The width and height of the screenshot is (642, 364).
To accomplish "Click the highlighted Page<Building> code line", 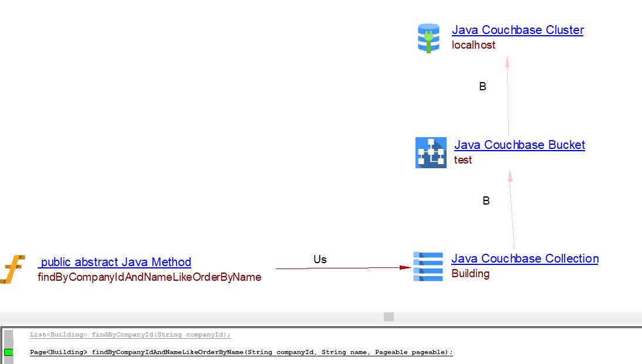I will [241, 352].
